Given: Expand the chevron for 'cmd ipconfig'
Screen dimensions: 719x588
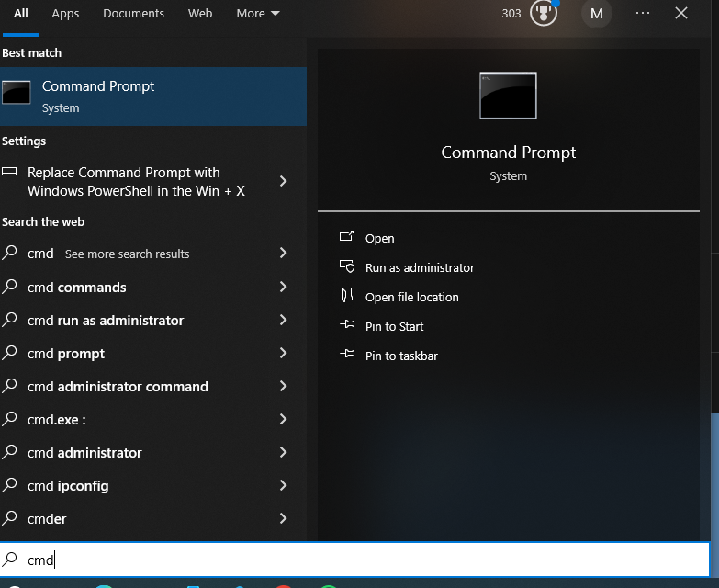Looking at the screenshot, I should pyautogui.click(x=284, y=485).
